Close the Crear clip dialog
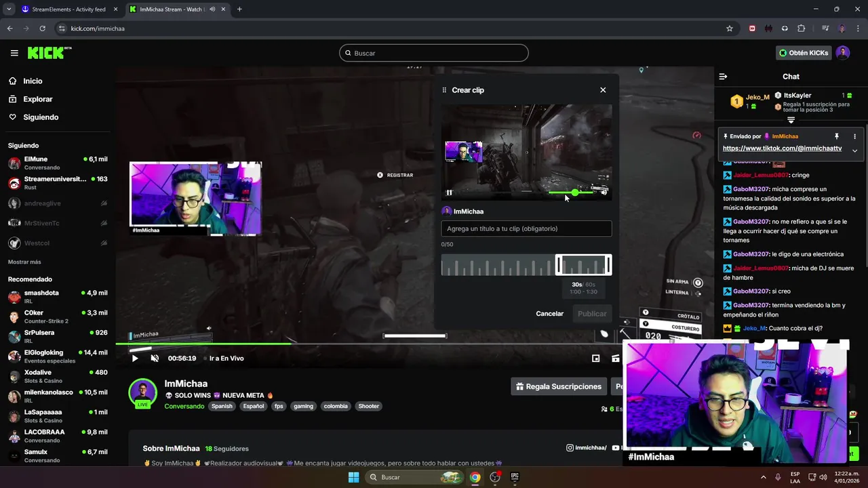The image size is (868, 488). coord(603,90)
